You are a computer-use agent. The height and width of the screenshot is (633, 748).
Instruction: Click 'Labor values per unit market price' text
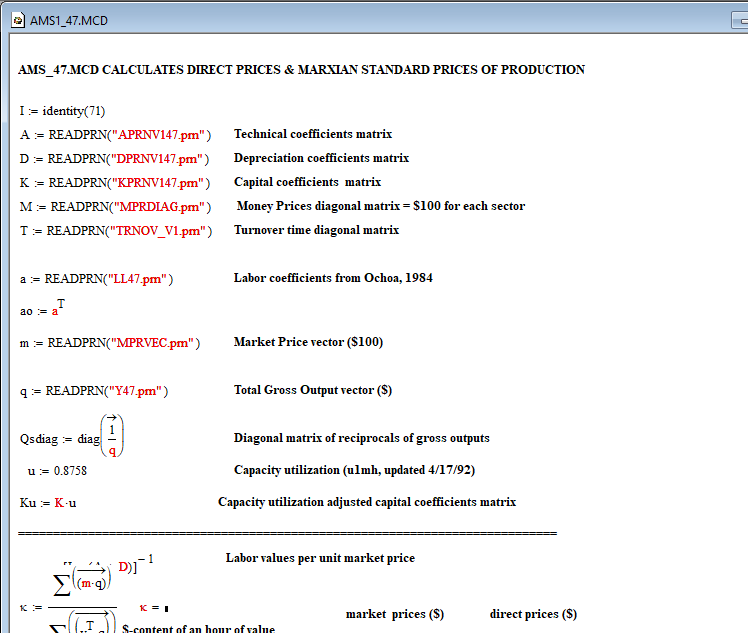(x=321, y=558)
